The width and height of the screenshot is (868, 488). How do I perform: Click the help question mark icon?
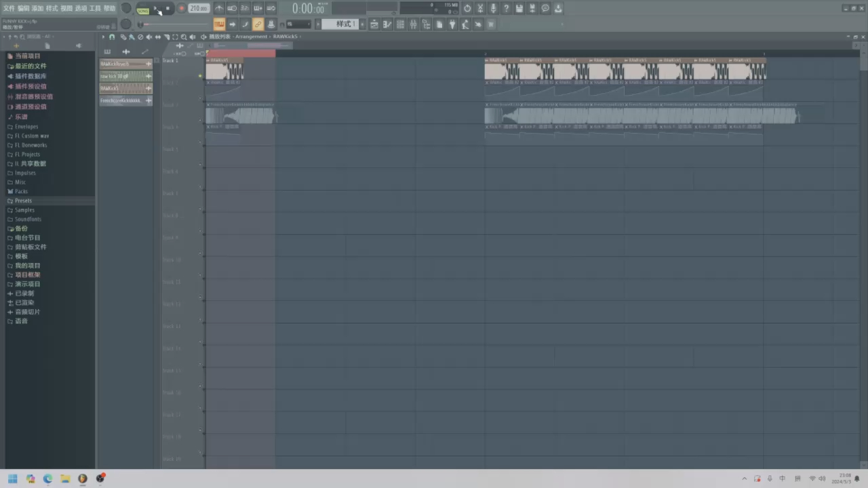(x=506, y=8)
